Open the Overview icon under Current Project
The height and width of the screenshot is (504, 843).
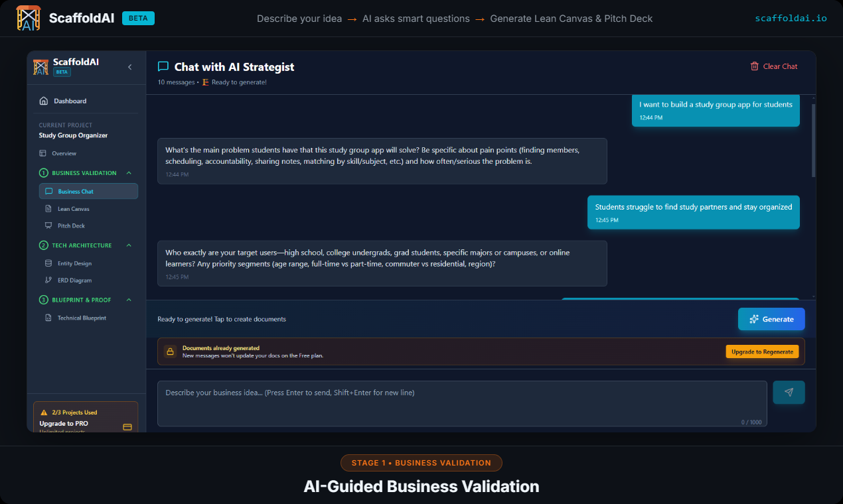pos(42,153)
